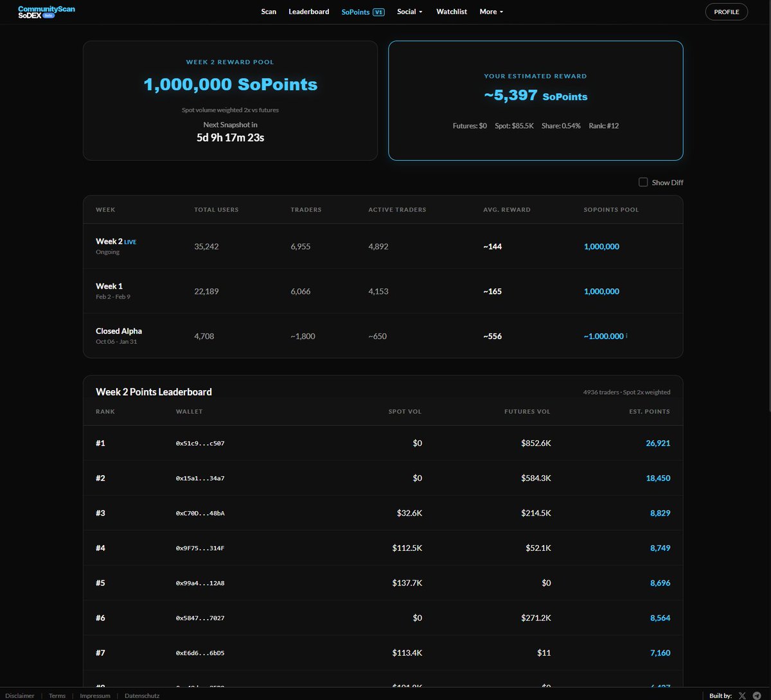Click the FUTURES VOL column header

click(527, 411)
